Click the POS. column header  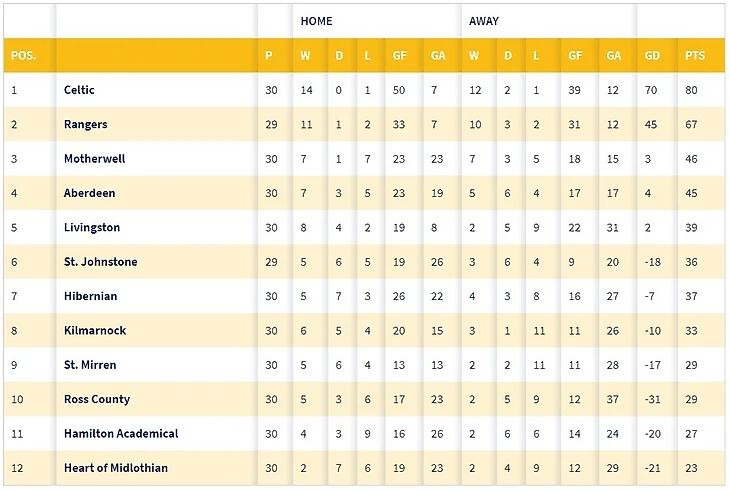tap(23, 56)
